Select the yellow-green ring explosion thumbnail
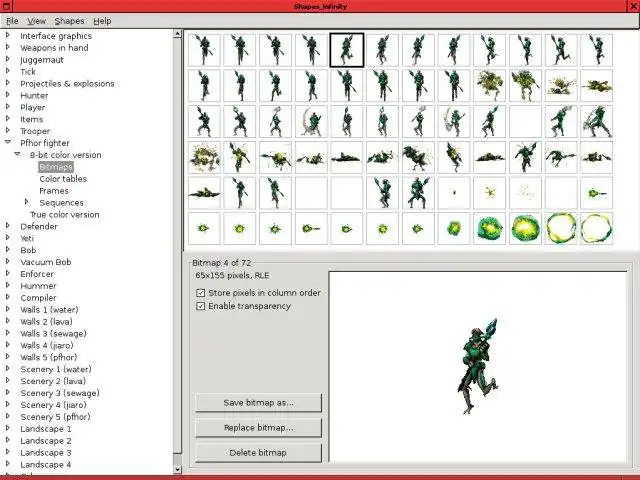 pyautogui.click(x=561, y=229)
